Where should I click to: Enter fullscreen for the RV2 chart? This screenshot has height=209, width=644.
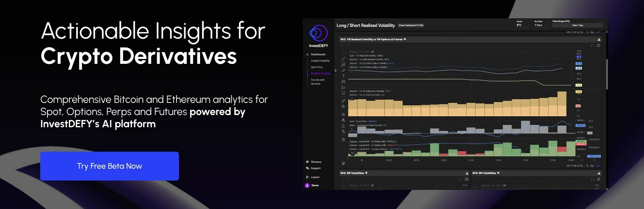pyautogui.click(x=592, y=46)
